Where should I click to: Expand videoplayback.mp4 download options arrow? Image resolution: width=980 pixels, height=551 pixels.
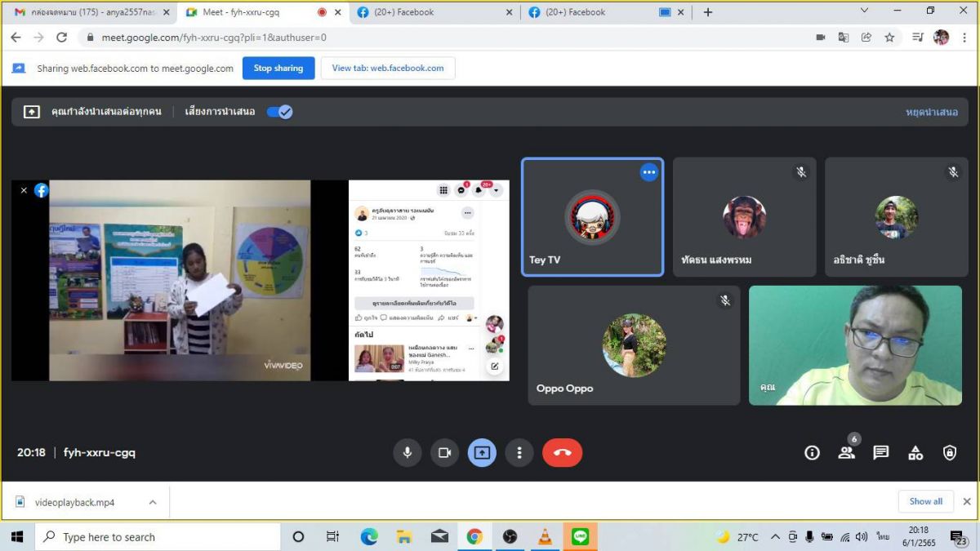153,503
